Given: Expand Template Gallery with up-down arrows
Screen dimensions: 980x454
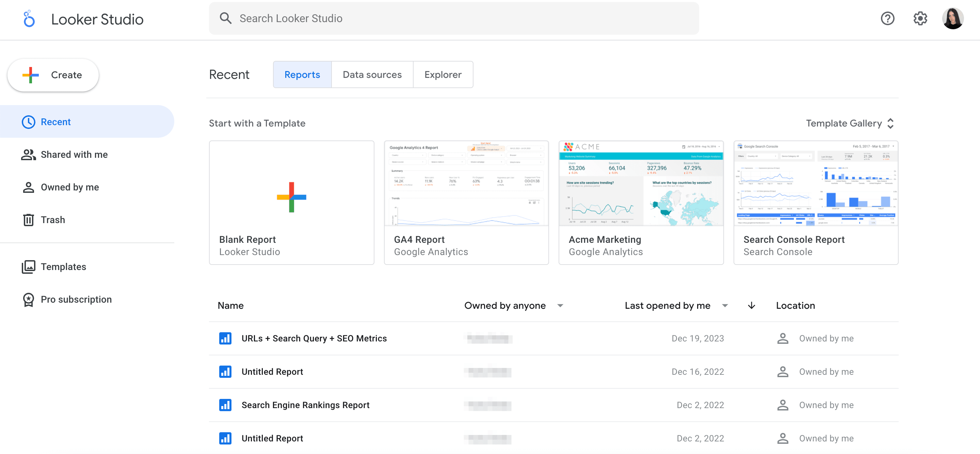Looking at the screenshot, I should 890,123.
